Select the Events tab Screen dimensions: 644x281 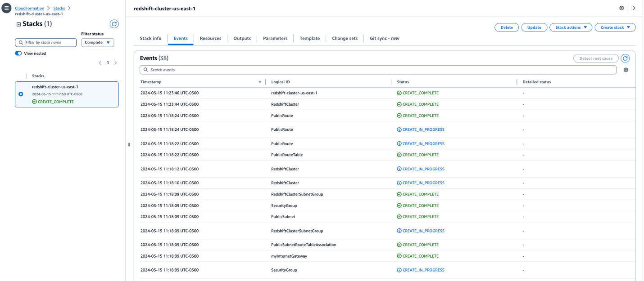pyautogui.click(x=181, y=38)
